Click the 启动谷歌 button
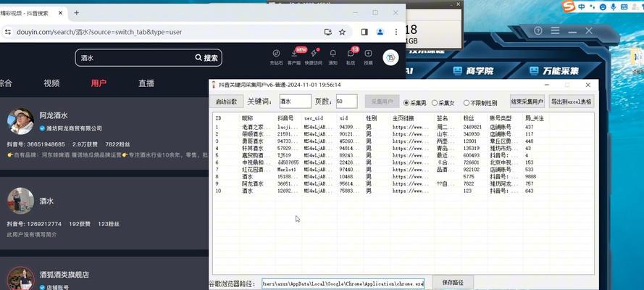Image resolution: width=644 pixels, height=290 pixels. tap(227, 101)
